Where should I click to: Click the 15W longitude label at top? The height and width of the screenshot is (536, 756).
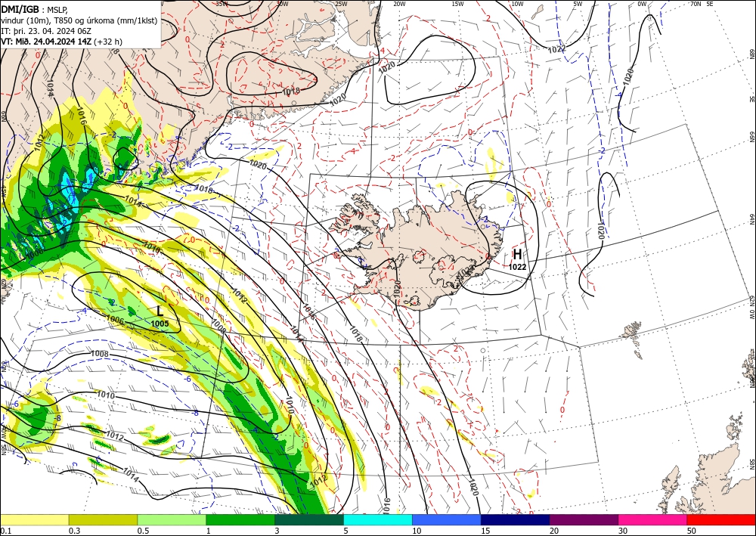pyautogui.click(x=458, y=4)
